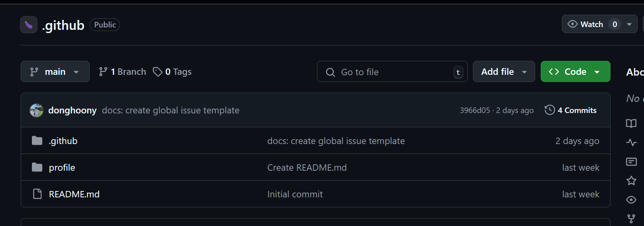644x226 pixels.
Task: Open the README.md file
Action: pos(74,194)
